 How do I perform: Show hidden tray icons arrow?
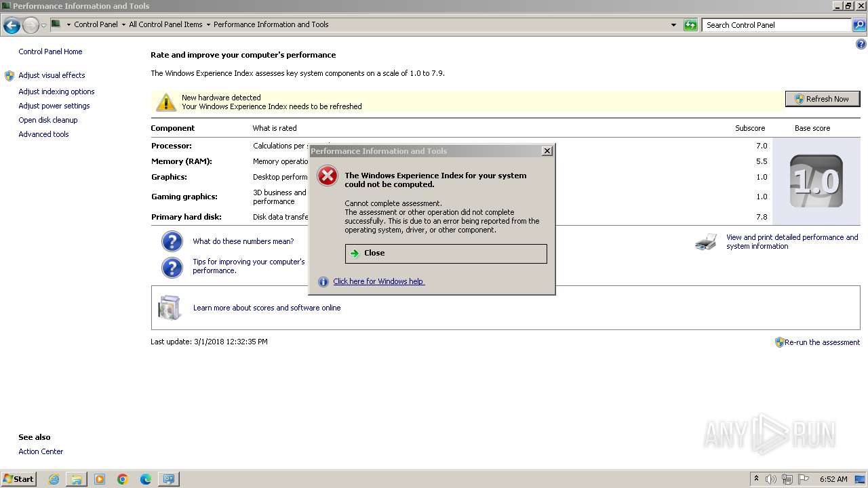pyautogui.click(x=756, y=479)
